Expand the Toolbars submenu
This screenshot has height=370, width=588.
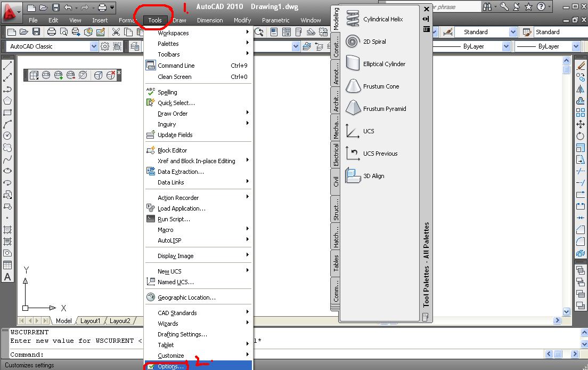tap(198, 54)
